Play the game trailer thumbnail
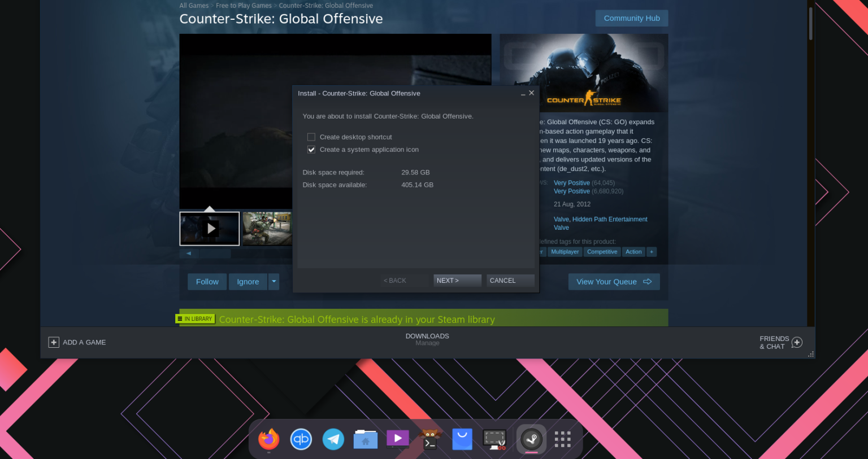Screen dimensions: 868x459 (x=210, y=229)
